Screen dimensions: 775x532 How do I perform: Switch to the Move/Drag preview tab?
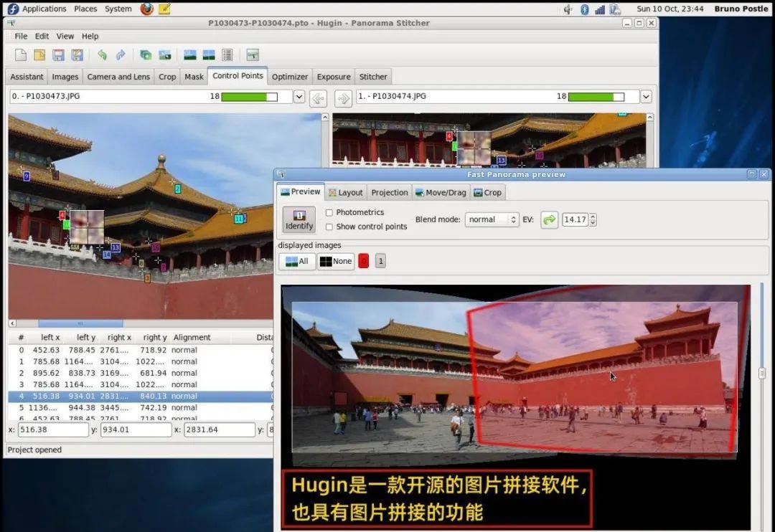click(441, 192)
